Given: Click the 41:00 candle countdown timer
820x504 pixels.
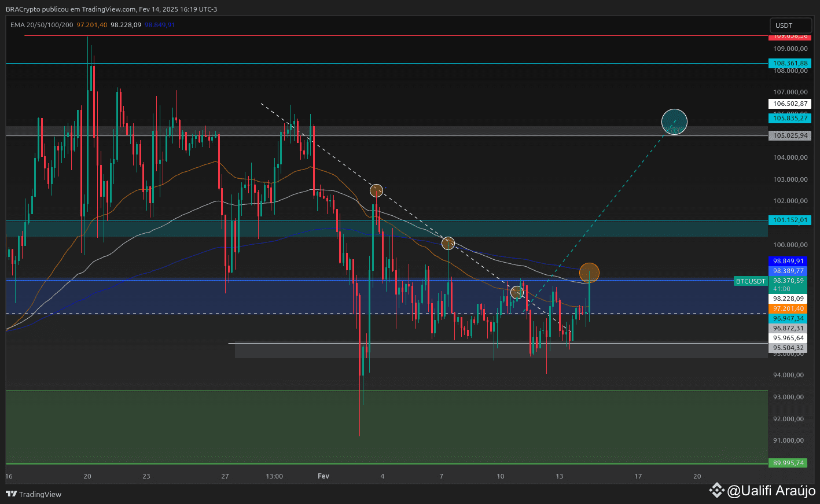Looking at the screenshot, I should [x=782, y=289].
